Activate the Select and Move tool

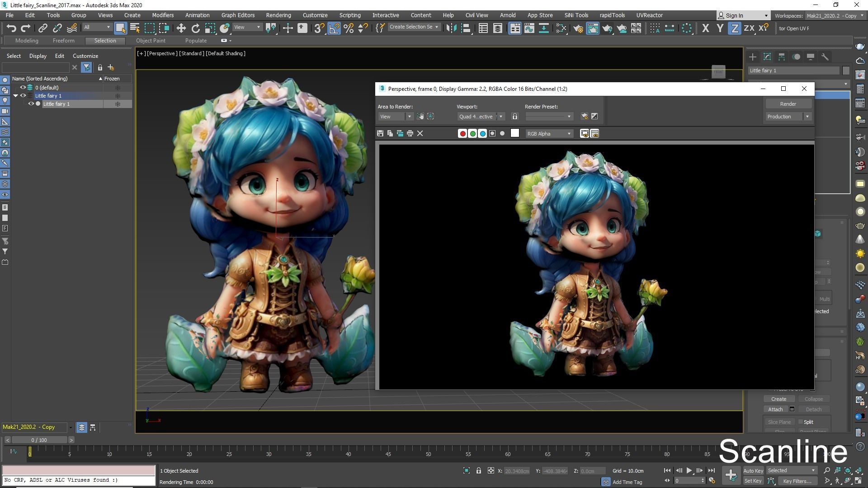pyautogui.click(x=181, y=28)
